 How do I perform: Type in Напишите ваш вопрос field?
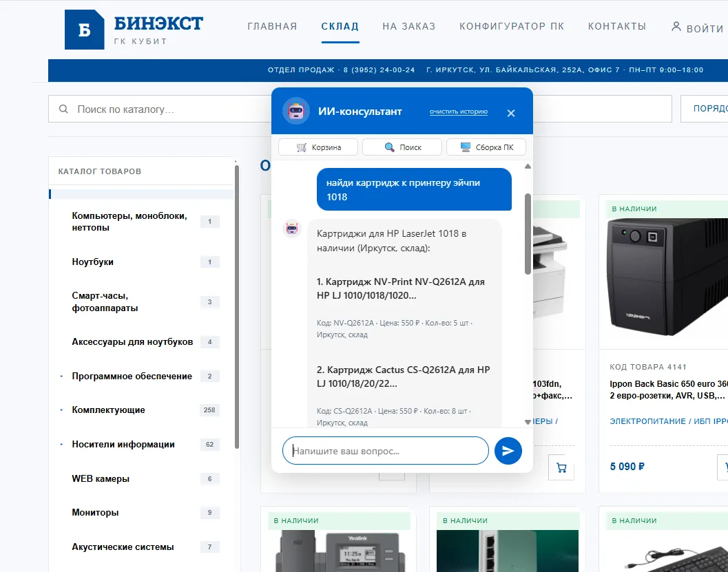click(386, 450)
